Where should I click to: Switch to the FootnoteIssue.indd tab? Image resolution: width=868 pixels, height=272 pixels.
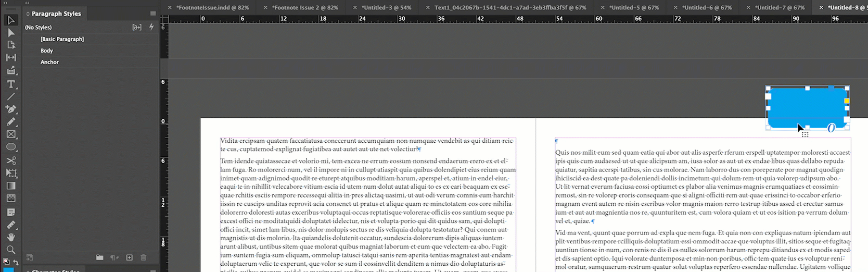tap(212, 7)
